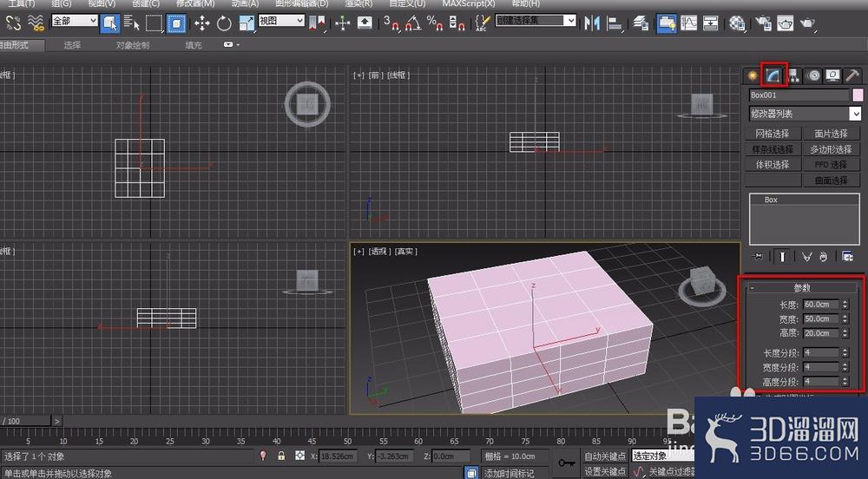Screen dimensions: 868x479
Task: Activate the Select Object tool
Action: tap(110, 23)
